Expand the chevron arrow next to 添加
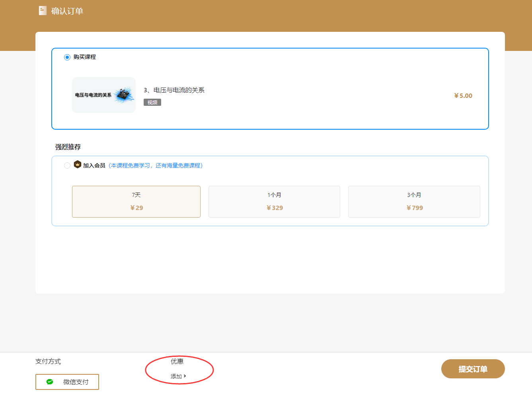This screenshot has height=401, width=532. (x=185, y=376)
